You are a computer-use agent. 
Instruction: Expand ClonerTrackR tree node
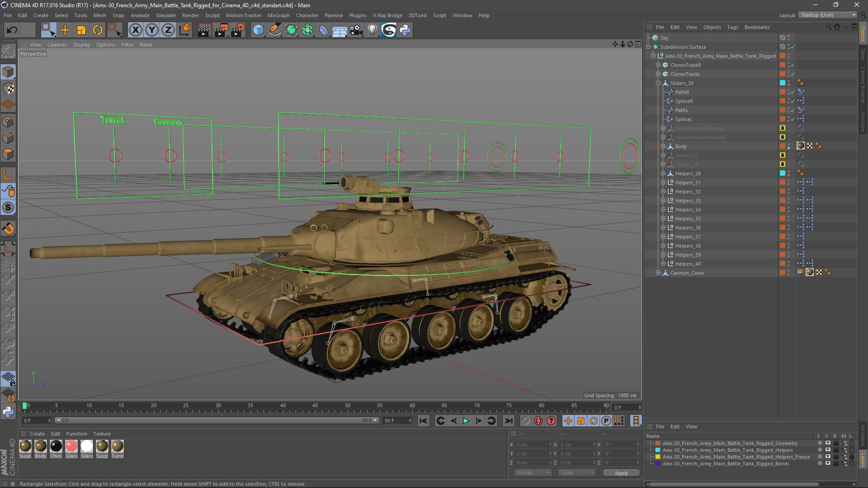pyautogui.click(x=658, y=65)
